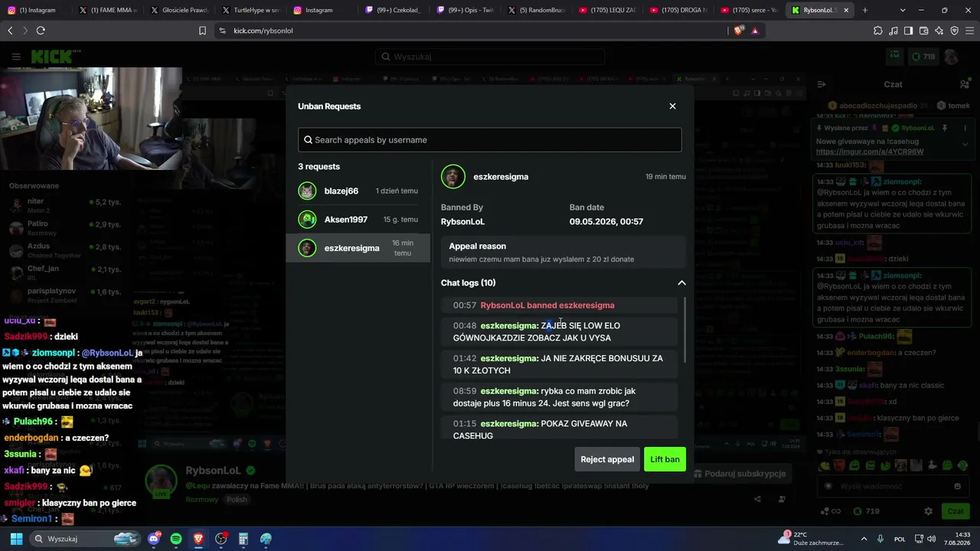
Task: Send message with the Czat button
Action: tap(955, 511)
